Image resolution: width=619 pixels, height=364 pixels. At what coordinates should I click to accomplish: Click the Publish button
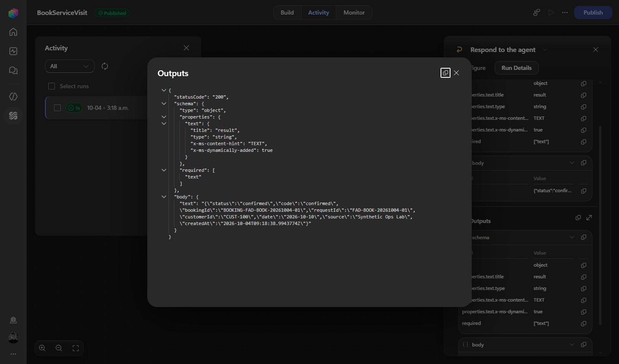[x=593, y=12]
